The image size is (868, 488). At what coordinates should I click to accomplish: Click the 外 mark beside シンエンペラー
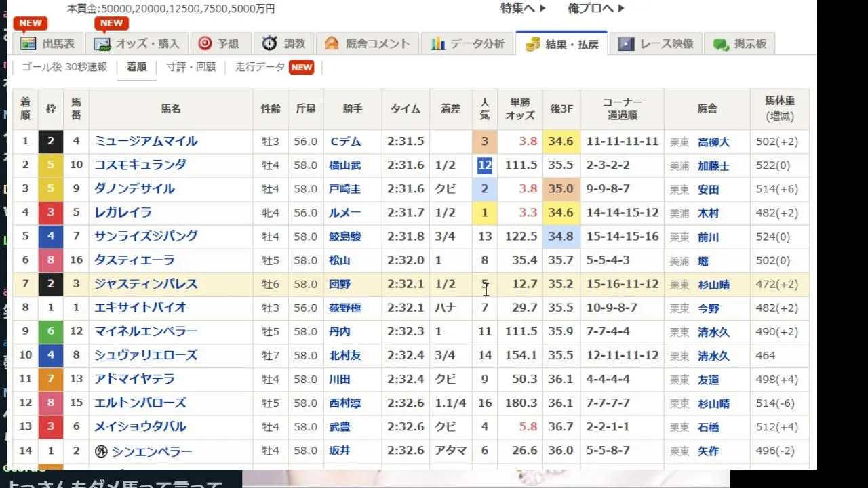pyautogui.click(x=102, y=451)
